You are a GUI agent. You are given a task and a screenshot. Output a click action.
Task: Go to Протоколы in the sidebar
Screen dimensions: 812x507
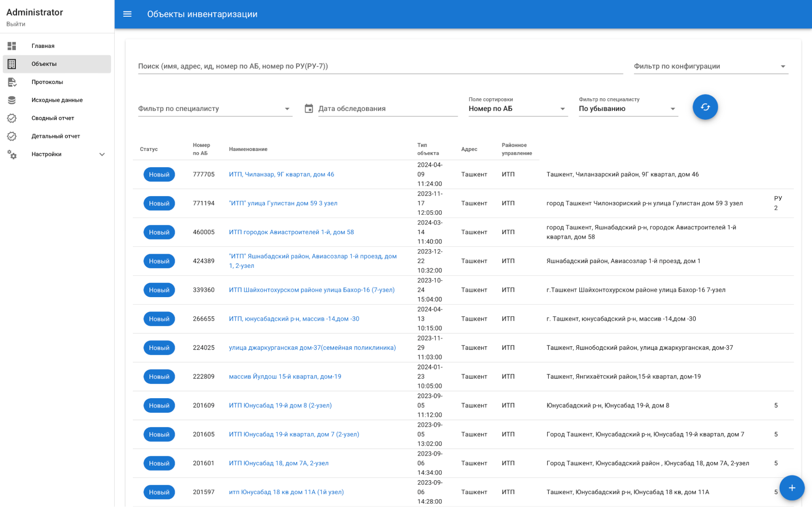(57, 82)
